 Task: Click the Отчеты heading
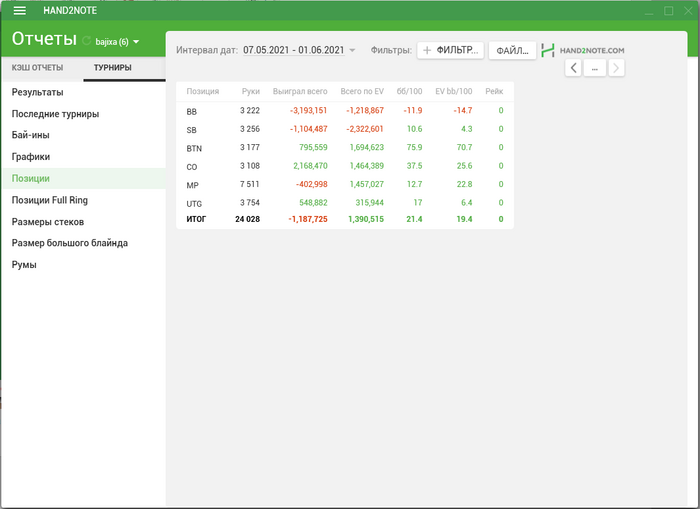[x=44, y=39]
